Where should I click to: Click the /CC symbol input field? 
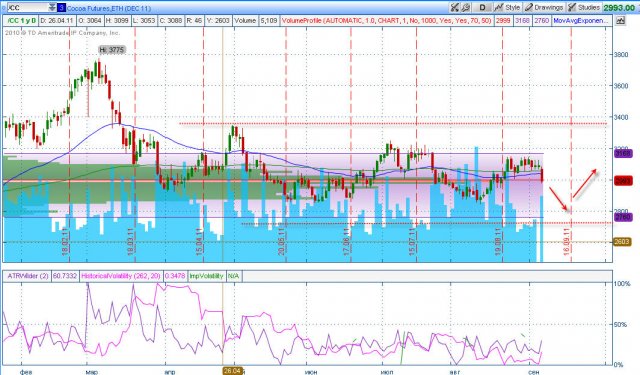tap(28, 8)
